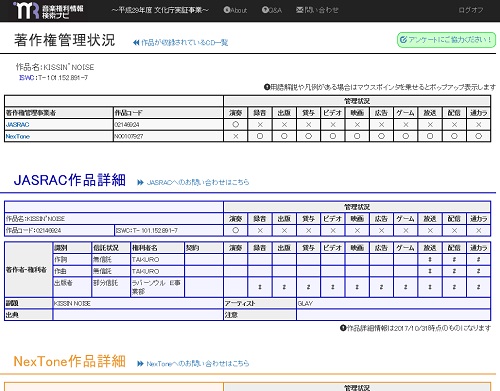
Task: Click the 作曲 row label
Action: click(x=72, y=271)
